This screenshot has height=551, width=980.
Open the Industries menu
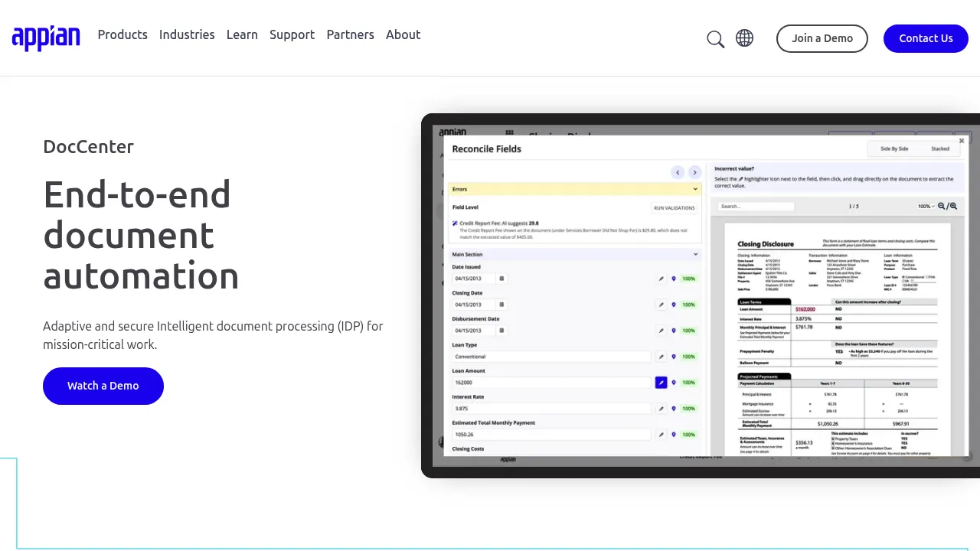pos(187,34)
